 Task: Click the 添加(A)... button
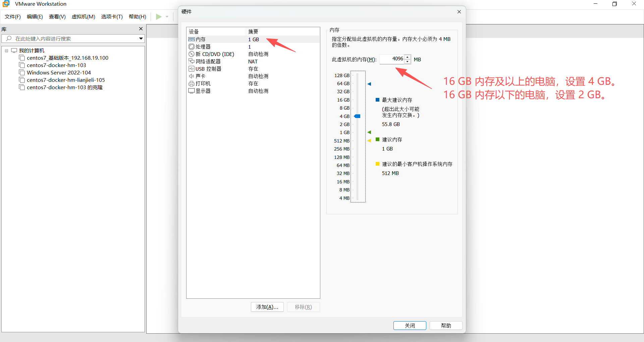point(267,307)
